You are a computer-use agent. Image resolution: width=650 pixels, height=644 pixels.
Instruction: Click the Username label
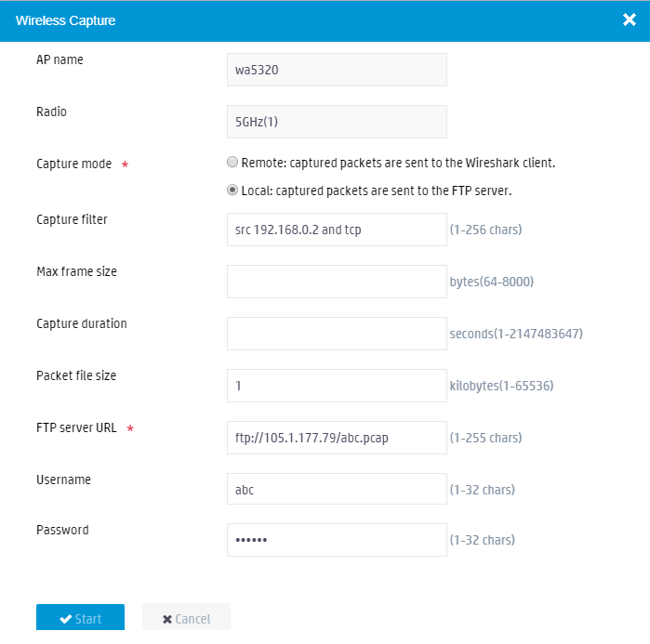(x=63, y=480)
